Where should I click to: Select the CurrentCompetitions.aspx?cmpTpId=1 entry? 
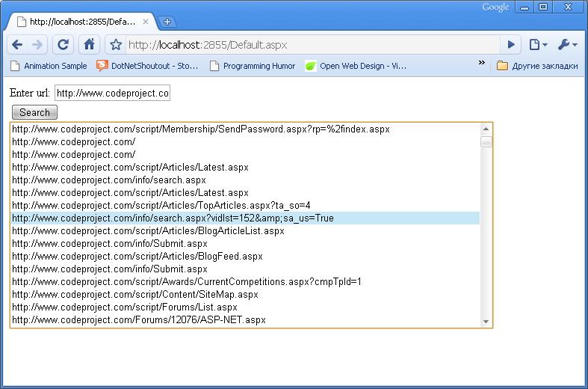(245, 281)
